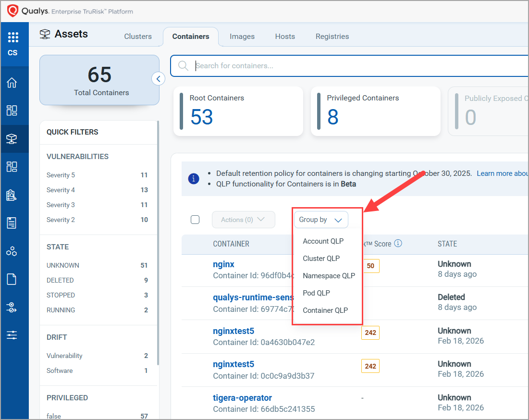Screen dimensions: 529x420
Task: Open the Assets cube icon in sidebar
Action: point(12,139)
